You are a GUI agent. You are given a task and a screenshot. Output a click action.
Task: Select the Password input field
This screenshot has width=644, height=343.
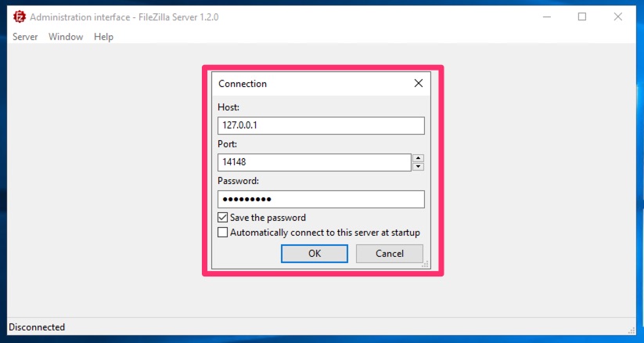[x=321, y=199]
